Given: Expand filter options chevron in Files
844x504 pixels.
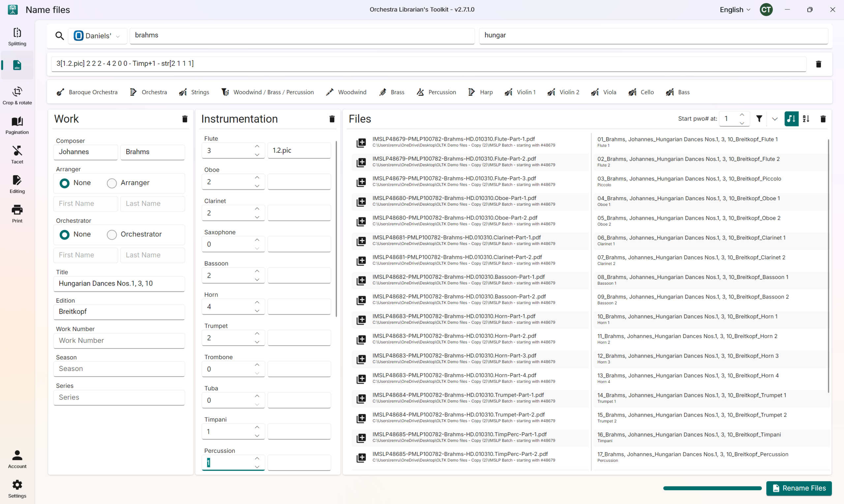Looking at the screenshot, I should click(775, 119).
